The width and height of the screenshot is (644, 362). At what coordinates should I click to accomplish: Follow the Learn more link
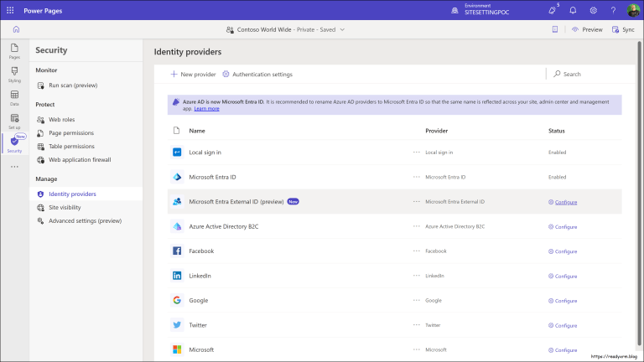(206, 109)
